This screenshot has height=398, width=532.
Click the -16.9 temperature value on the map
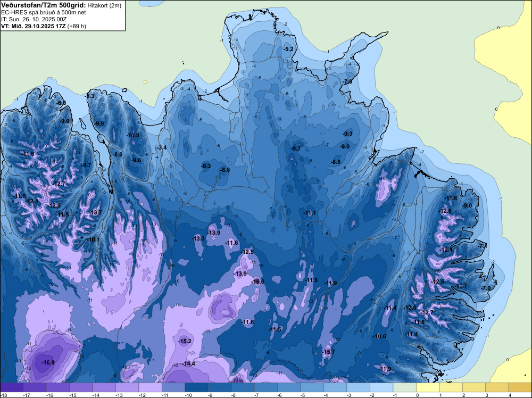point(48,362)
